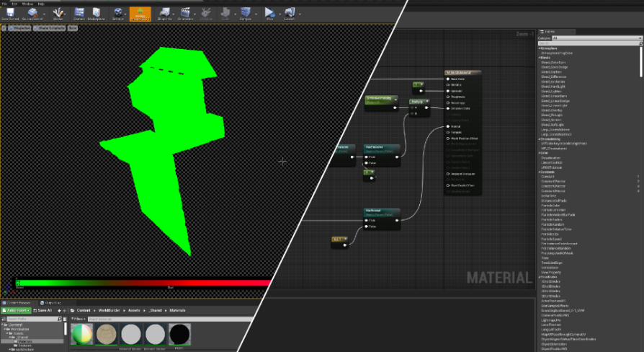Click the Save All button
644x352 pixels.
pos(43,310)
